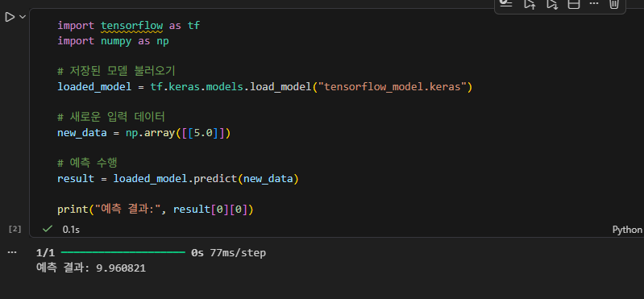Execute cells above this cell
Screen dimensions: 644x299
(x=530, y=4)
